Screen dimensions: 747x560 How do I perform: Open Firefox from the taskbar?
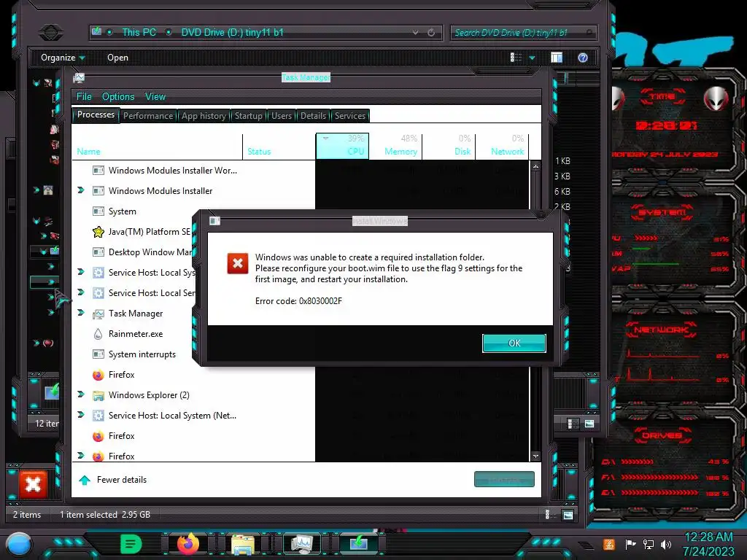coord(188,543)
